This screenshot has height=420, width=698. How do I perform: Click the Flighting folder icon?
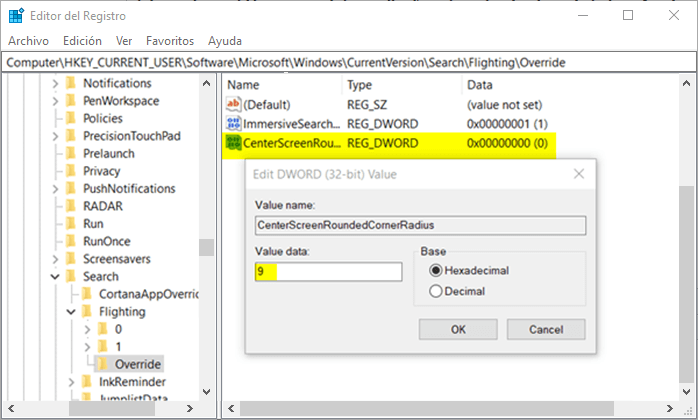coord(87,311)
